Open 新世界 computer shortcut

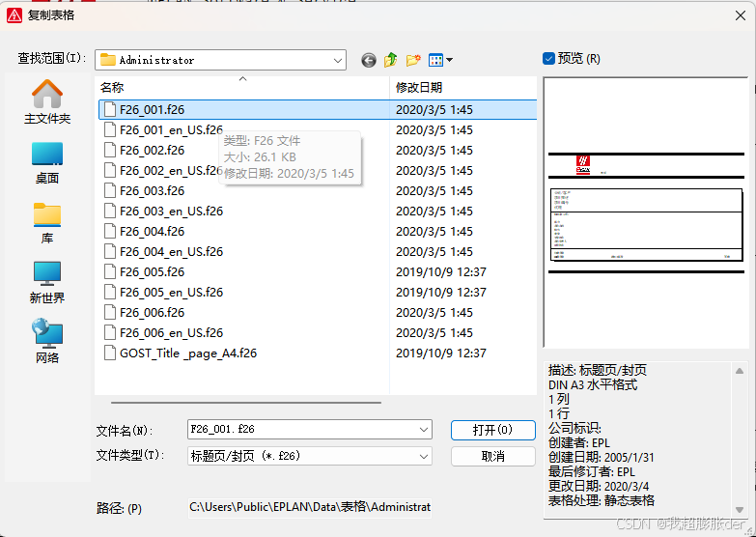click(47, 283)
